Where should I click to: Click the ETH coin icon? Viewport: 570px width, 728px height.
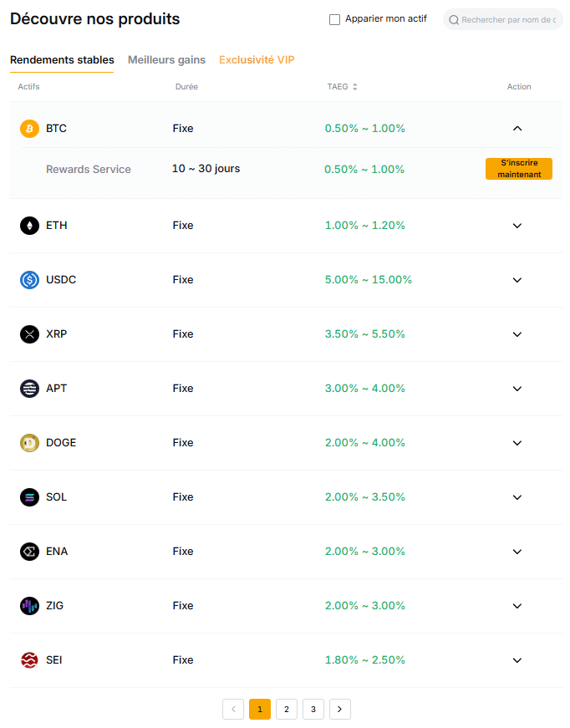click(x=29, y=226)
